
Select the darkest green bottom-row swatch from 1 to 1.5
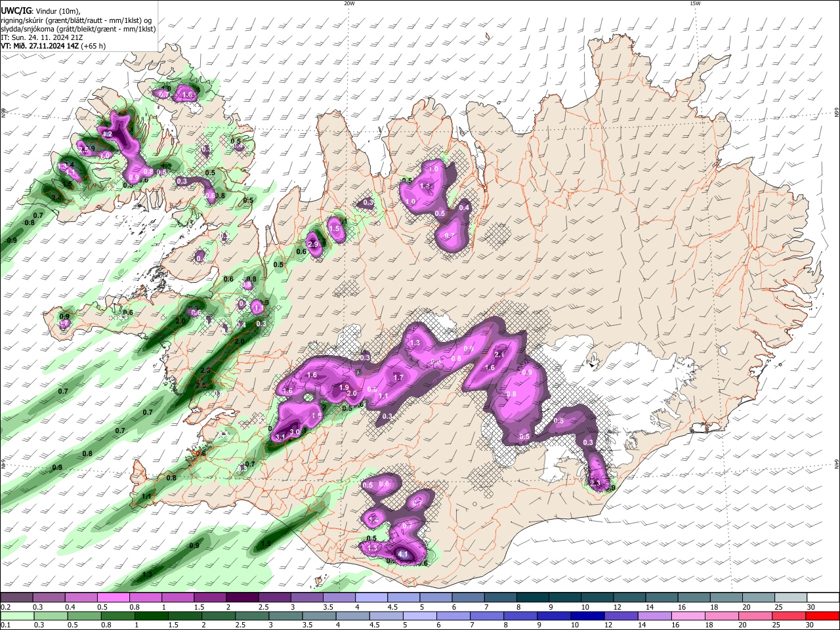point(151,616)
